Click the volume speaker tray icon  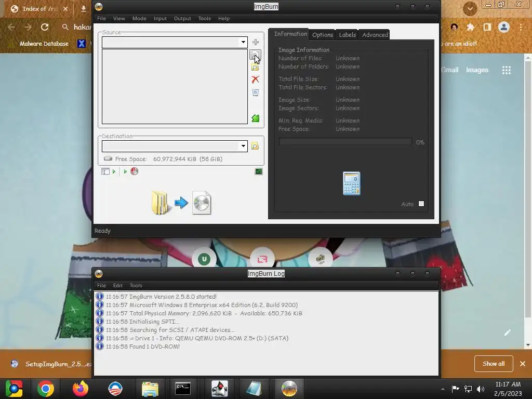481,389
